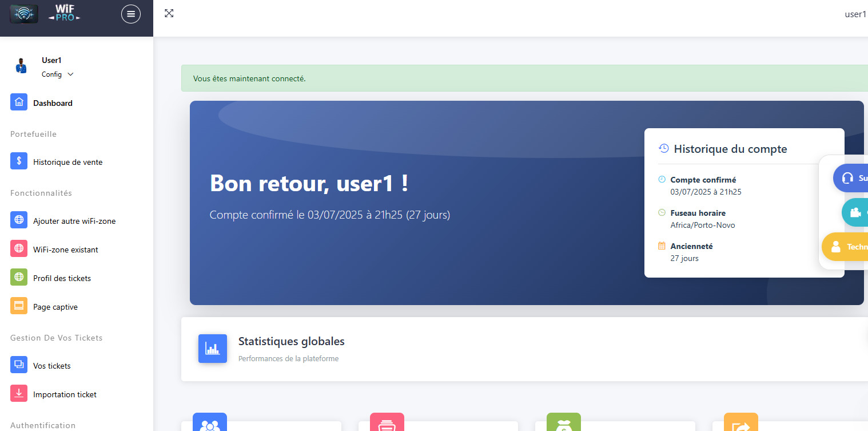Toggle the sidebar with the hamburger button
This screenshot has width=868, height=431.
tap(131, 14)
